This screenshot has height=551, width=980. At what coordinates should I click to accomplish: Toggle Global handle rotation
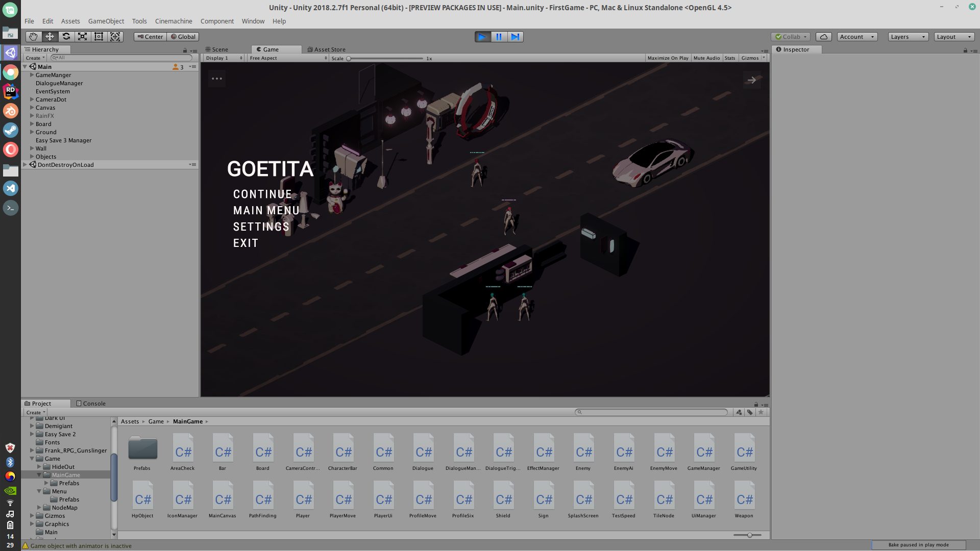183,37
